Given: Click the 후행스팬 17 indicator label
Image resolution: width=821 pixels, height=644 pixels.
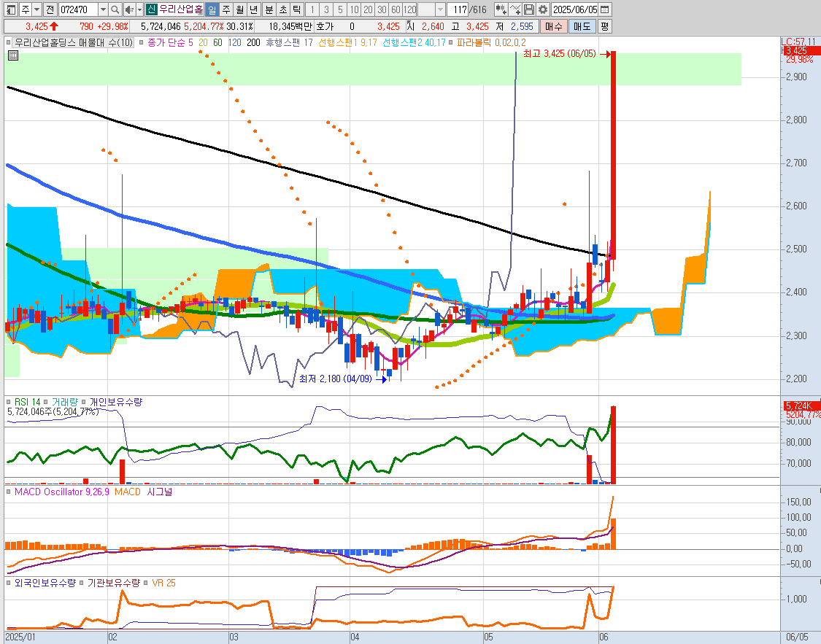Looking at the screenshot, I should click(289, 42).
